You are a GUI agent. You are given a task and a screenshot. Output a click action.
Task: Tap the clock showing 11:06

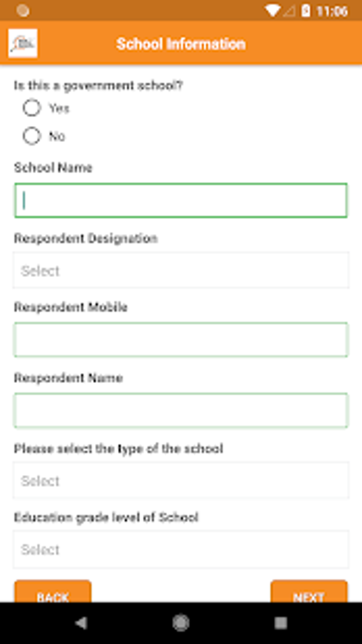click(x=332, y=11)
